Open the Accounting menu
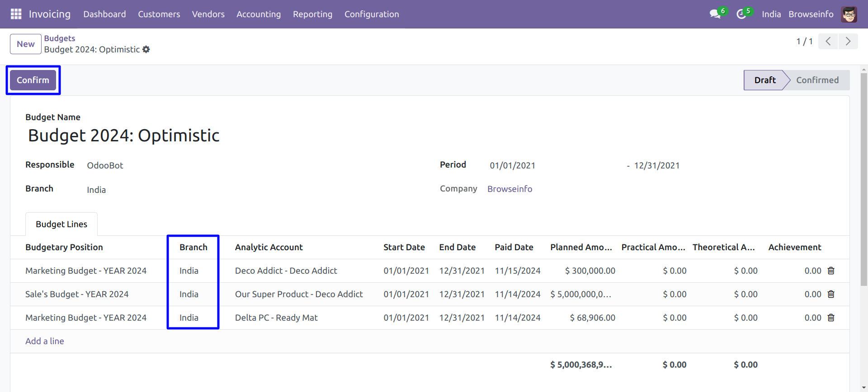868x392 pixels. point(258,14)
